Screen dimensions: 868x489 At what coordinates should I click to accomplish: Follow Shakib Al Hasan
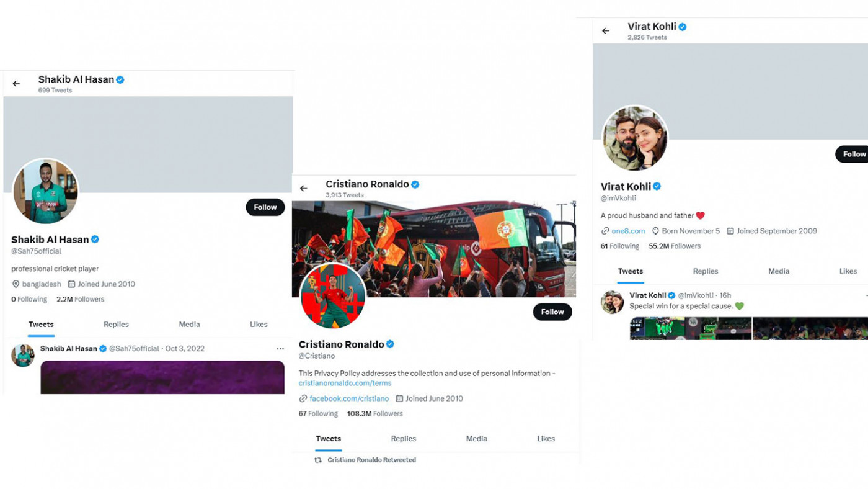pyautogui.click(x=265, y=207)
